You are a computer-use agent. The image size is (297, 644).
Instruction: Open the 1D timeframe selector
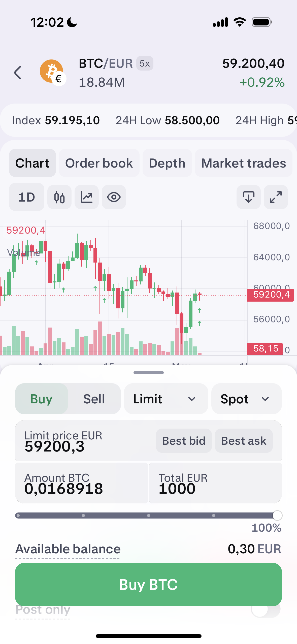[27, 197]
